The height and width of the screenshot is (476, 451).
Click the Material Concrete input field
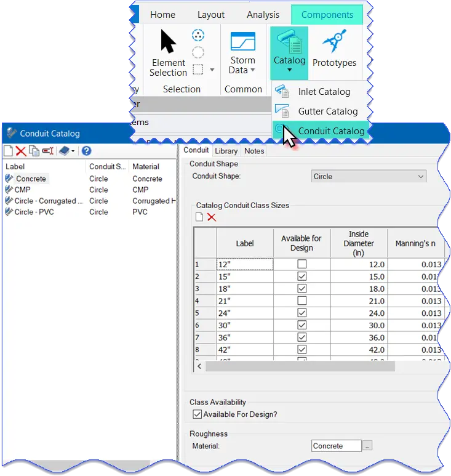[337, 446]
